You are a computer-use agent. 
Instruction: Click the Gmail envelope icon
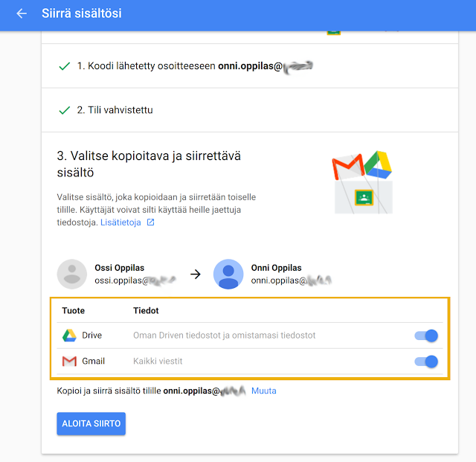[x=69, y=362]
